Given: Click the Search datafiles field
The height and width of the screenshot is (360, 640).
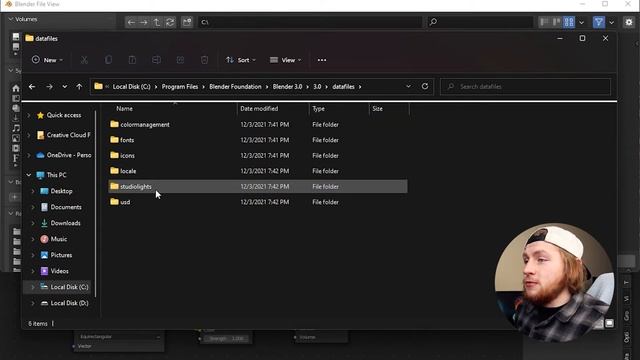Looking at the screenshot, I should 525,87.
